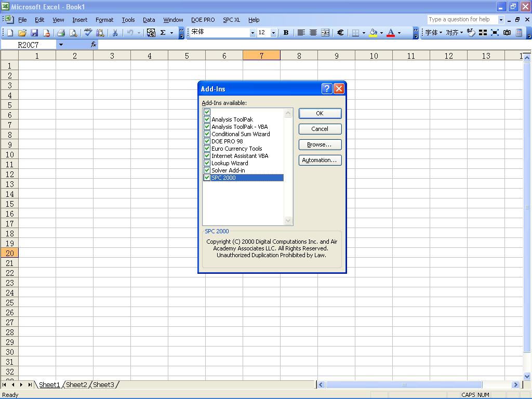
Task: Run the Spelling check icon
Action: coord(88,33)
